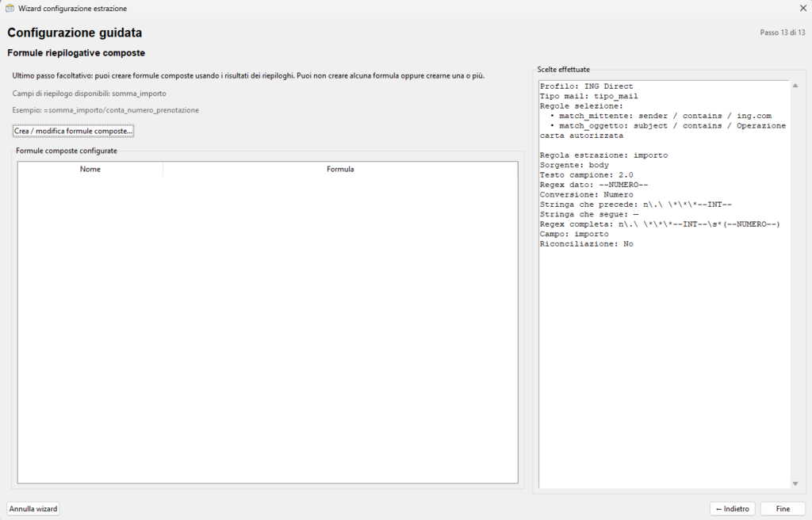Viewport: 812px width, 520px height.
Task: Click the wizard window icon in title bar
Action: tap(10, 8)
